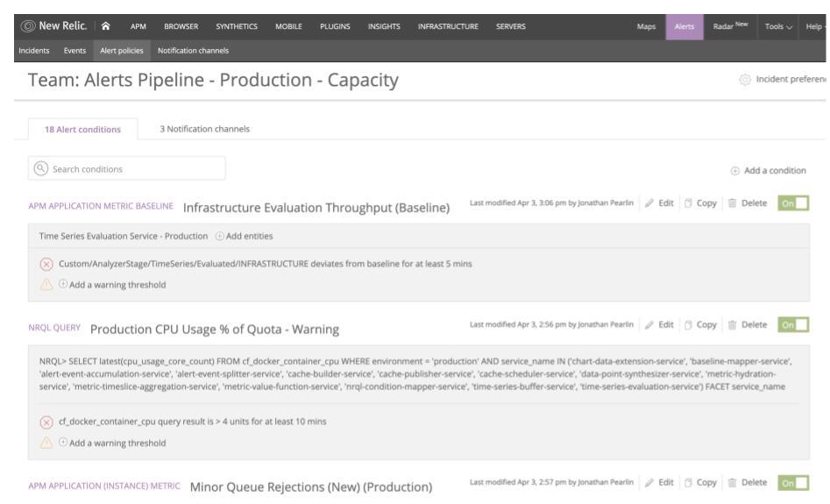This screenshot has width=830, height=504.
Task: Click the critical threshold icon for INFRASTRUCTURE baseline
Action: point(46,264)
